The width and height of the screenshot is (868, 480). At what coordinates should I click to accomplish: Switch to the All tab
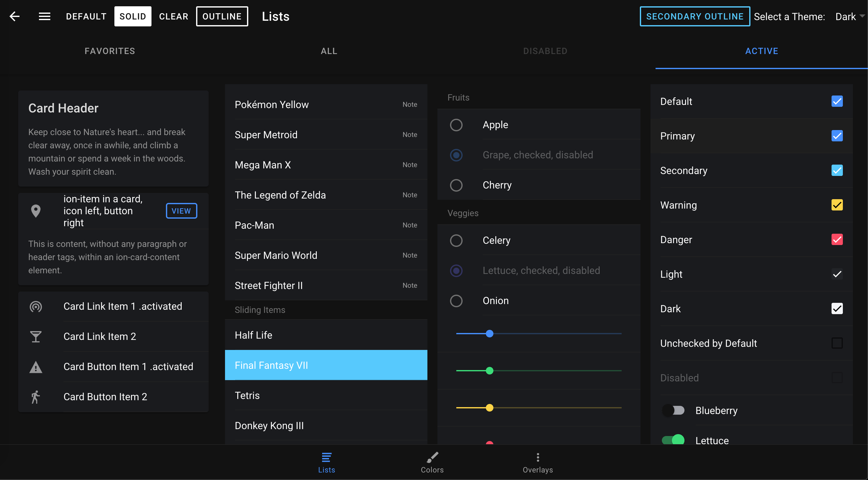[x=328, y=51]
